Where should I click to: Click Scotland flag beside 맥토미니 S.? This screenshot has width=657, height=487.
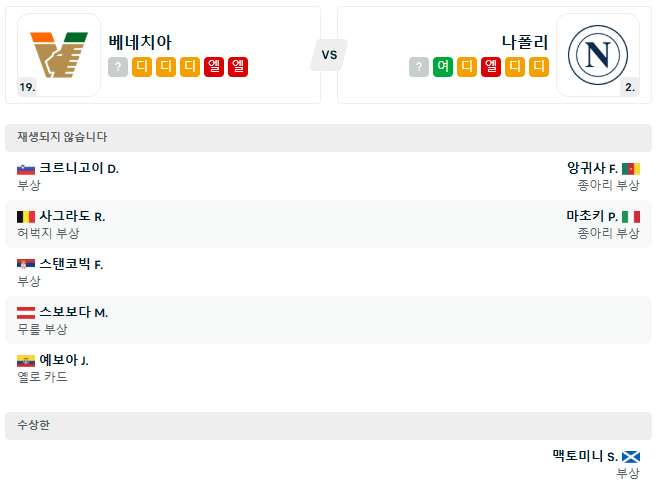(x=630, y=457)
